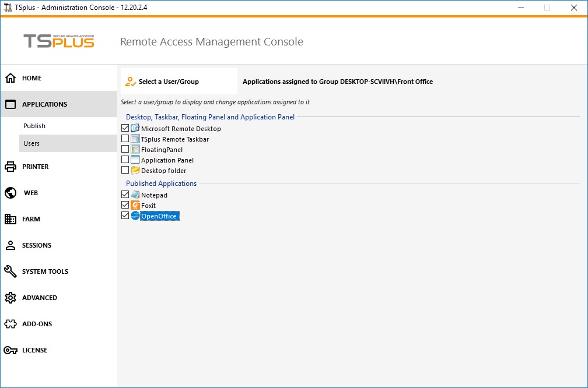Select the Users submenu item

32,143
